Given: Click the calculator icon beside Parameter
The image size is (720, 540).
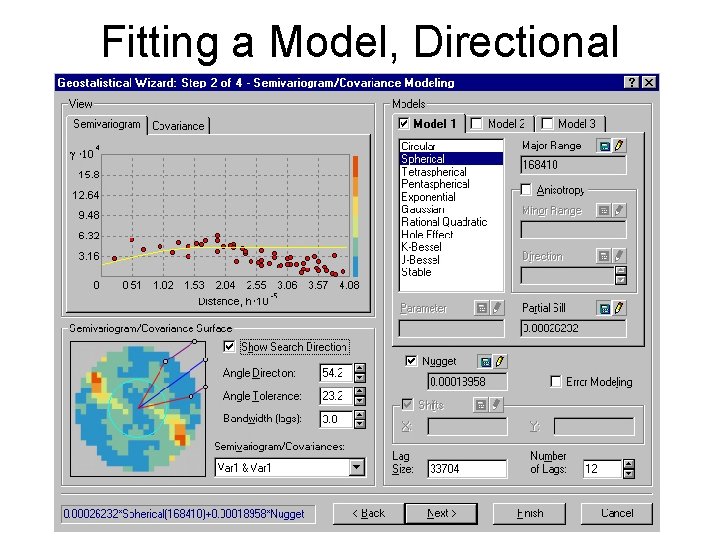Looking at the screenshot, I should point(482,308).
